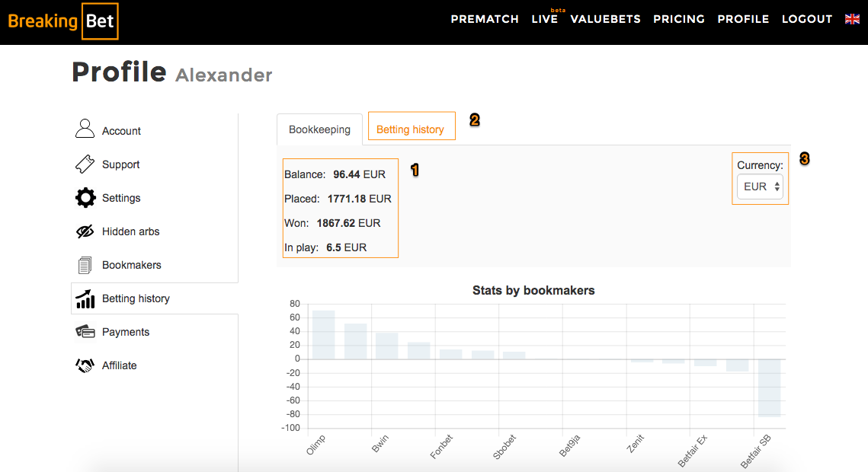The image size is (868, 472).
Task: Open the Affiliate sidebar link
Action: (119, 365)
